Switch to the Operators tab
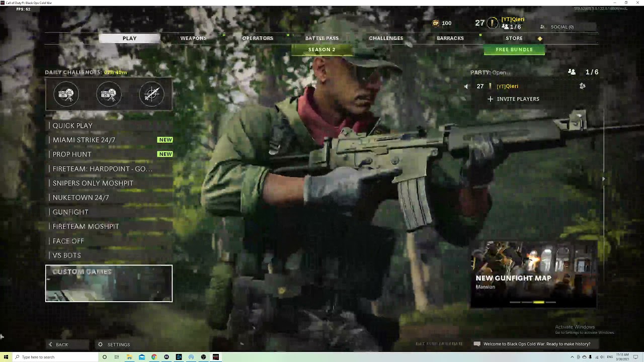 click(258, 38)
